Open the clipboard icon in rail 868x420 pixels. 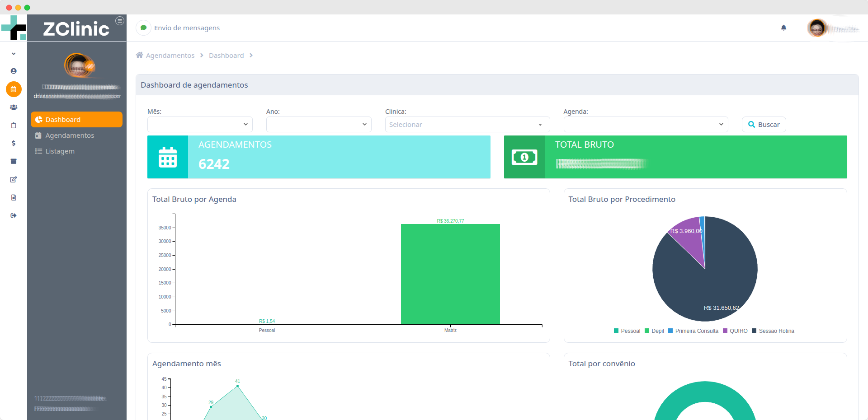(14, 125)
